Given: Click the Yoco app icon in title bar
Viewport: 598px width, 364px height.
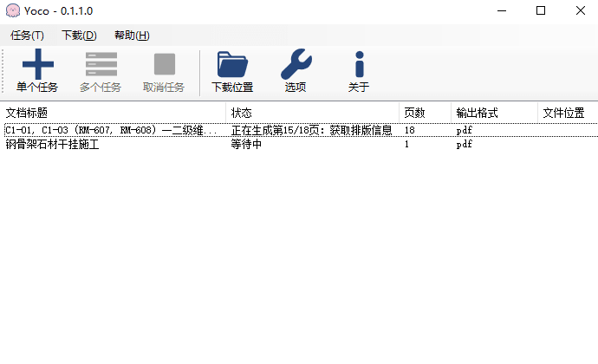Looking at the screenshot, I should (x=12, y=10).
